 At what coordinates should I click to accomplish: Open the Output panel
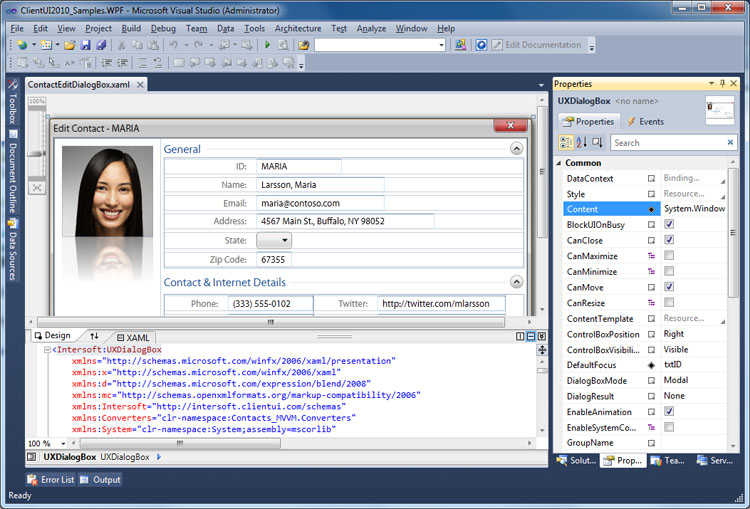click(100, 479)
